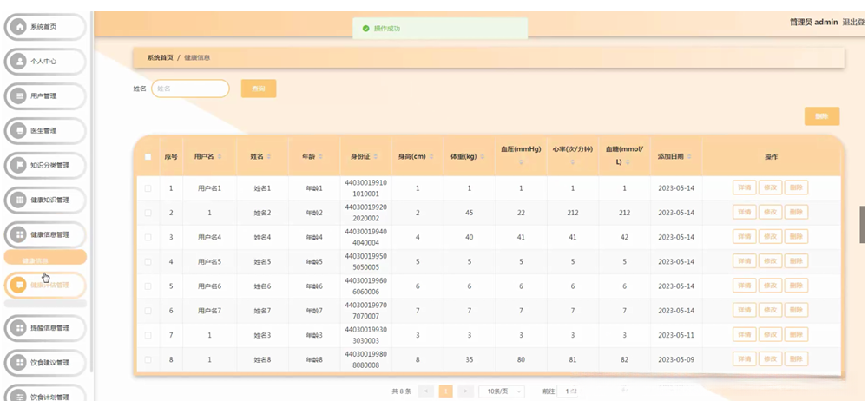Click the home icon beside 系统首页
The height and width of the screenshot is (401, 868).
(x=20, y=27)
